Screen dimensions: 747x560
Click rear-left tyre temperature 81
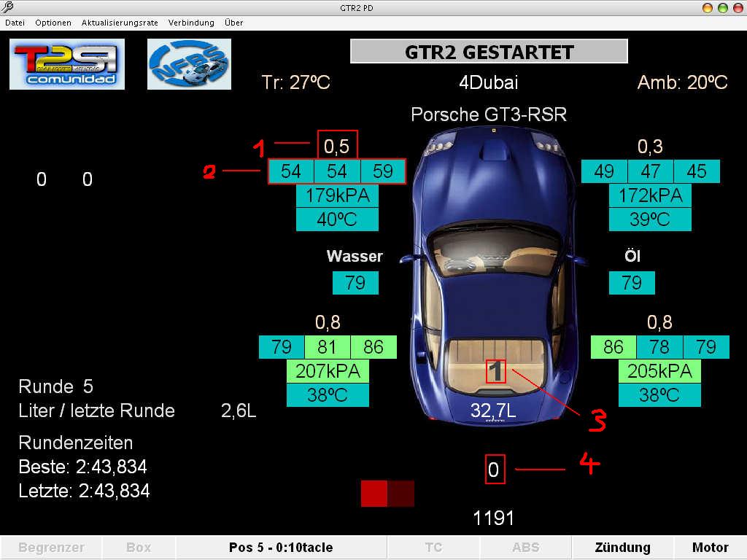click(328, 347)
